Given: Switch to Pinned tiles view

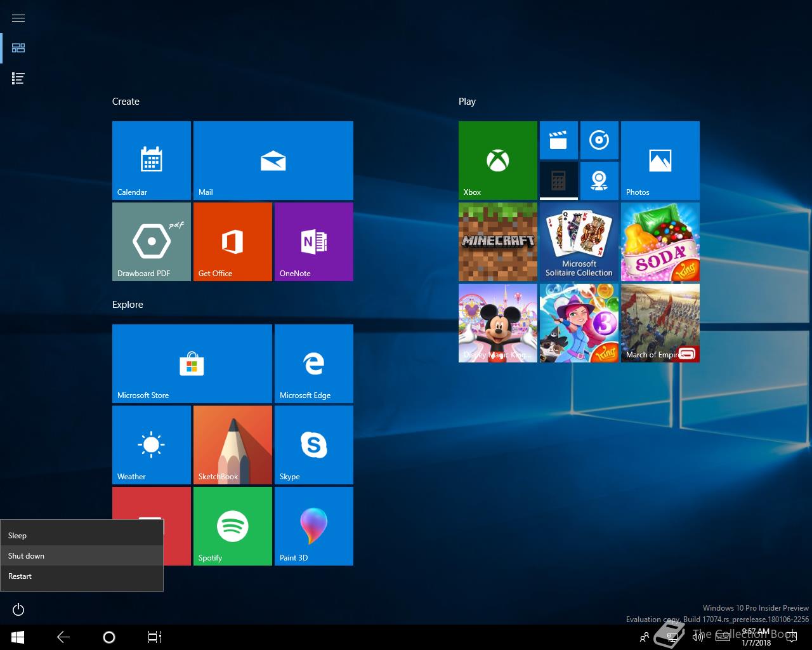Looking at the screenshot, I should coord(18,48).
